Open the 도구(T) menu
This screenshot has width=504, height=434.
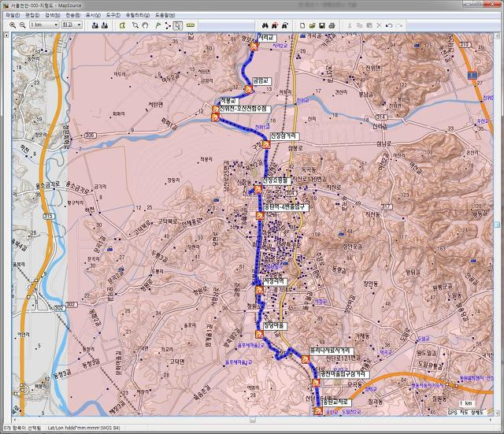tap(113, 15)
